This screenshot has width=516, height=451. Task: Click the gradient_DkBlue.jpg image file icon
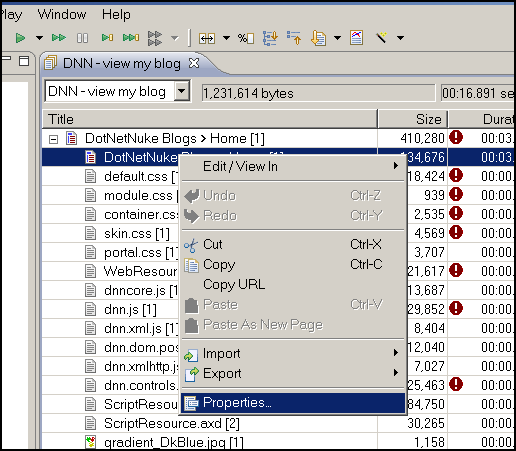coord(90,442)
